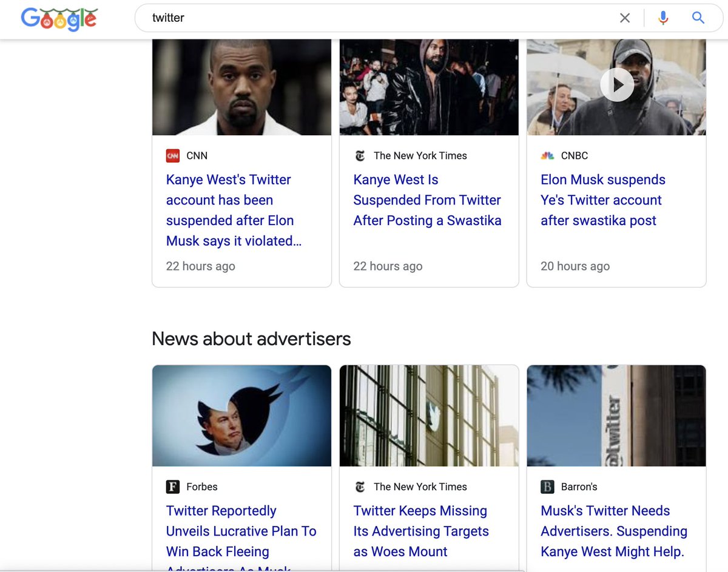Image resolution: width=728 pixels, height=572 pixels.
Task: Click '20 hours ago' under CNBC article
Action: (575, 266)
